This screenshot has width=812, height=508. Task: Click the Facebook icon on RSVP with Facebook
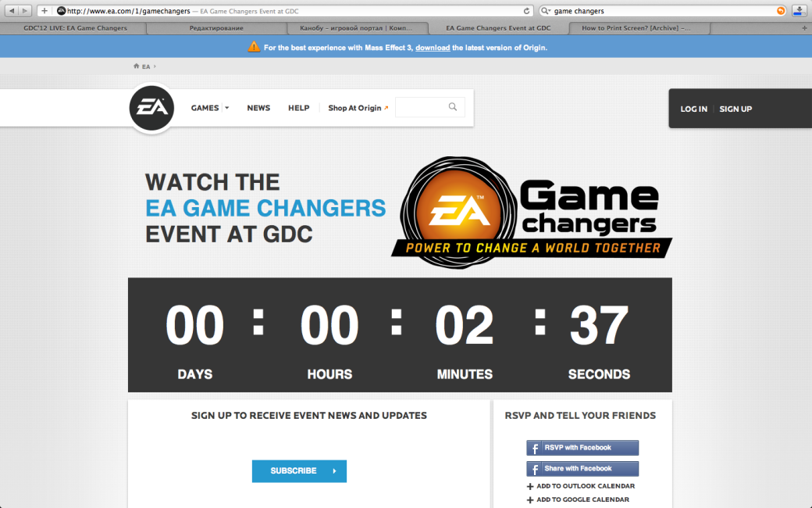coord(534,448)
